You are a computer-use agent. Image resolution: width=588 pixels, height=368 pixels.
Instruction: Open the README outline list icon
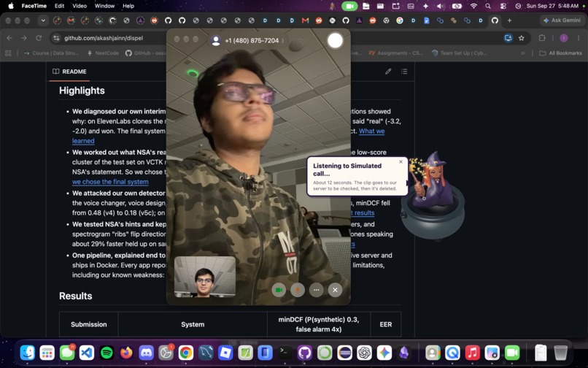404,71
